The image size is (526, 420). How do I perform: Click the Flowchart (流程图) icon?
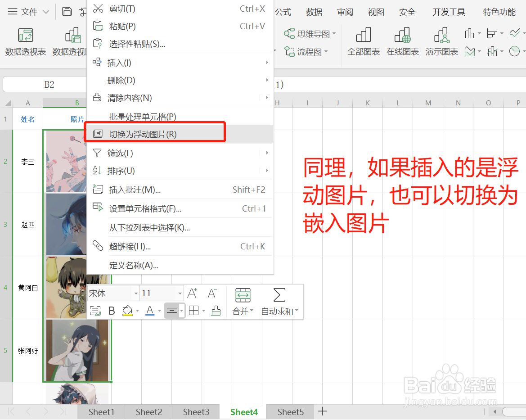tap(289, 51)
